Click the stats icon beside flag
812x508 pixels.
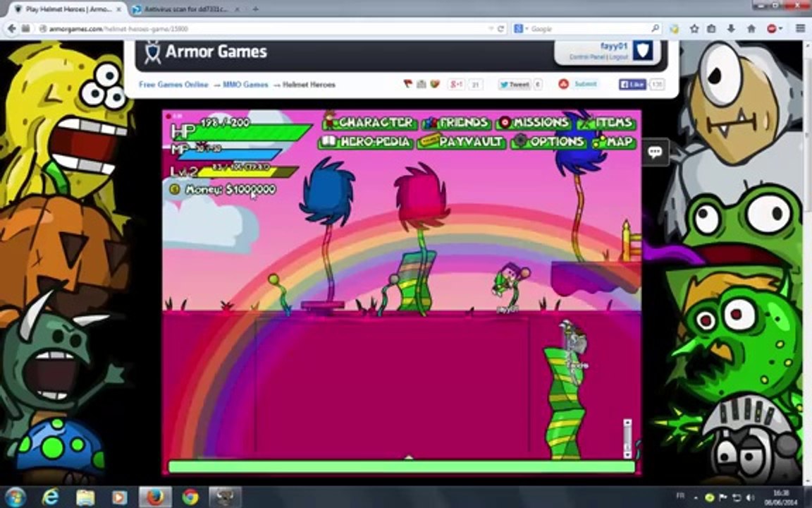(x=422, y=84)
